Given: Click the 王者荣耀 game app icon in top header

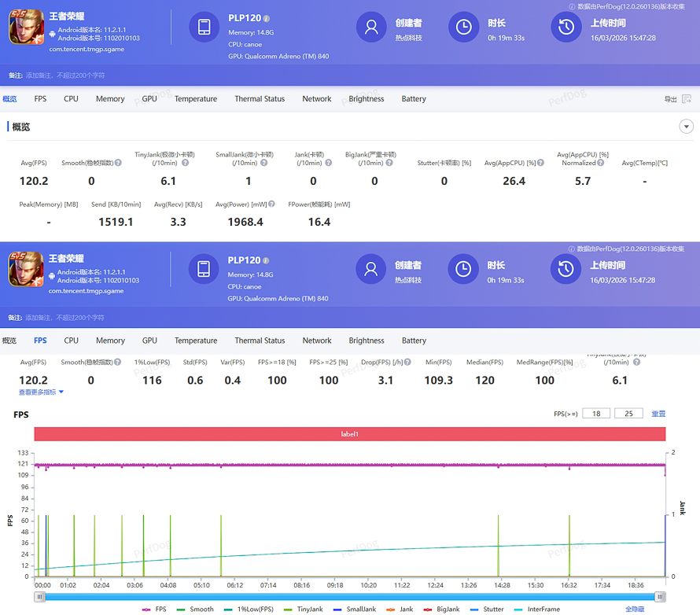Looking at the screenshot, I should click(25, 28).
